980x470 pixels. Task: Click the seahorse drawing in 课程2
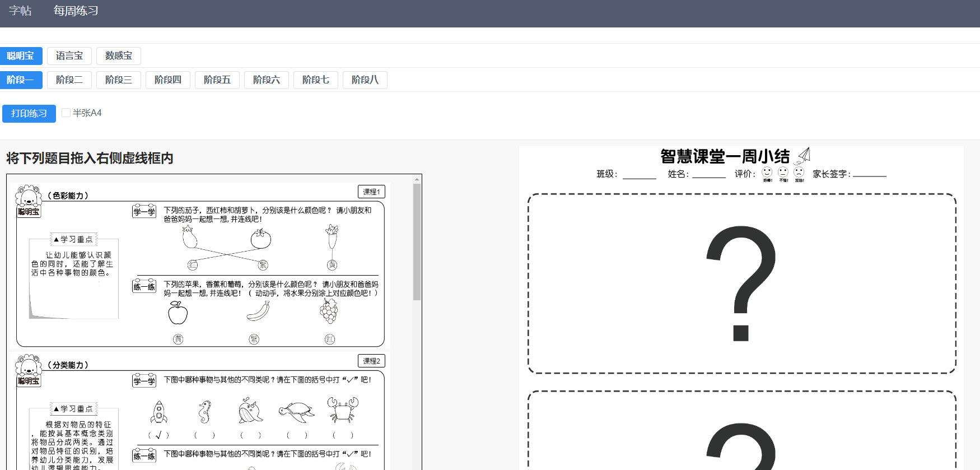pyautogui.click(x=205, y=412)
